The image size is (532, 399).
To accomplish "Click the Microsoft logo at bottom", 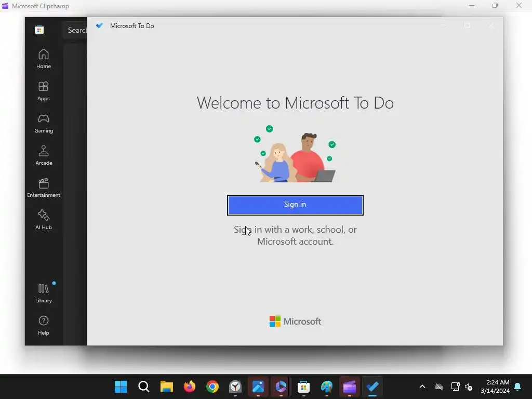I will pyautogui.click(x=295, y=321).
